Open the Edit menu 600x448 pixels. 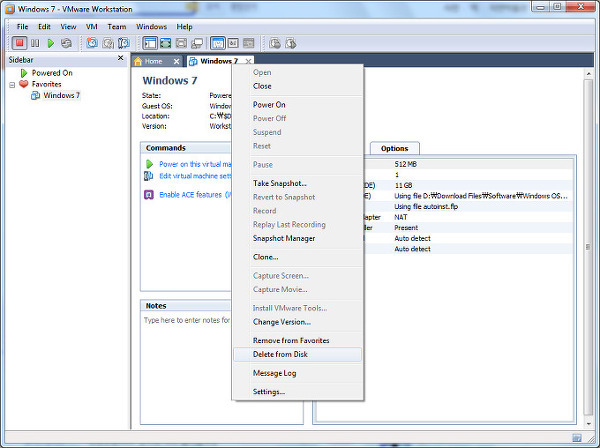coord(44,27)
